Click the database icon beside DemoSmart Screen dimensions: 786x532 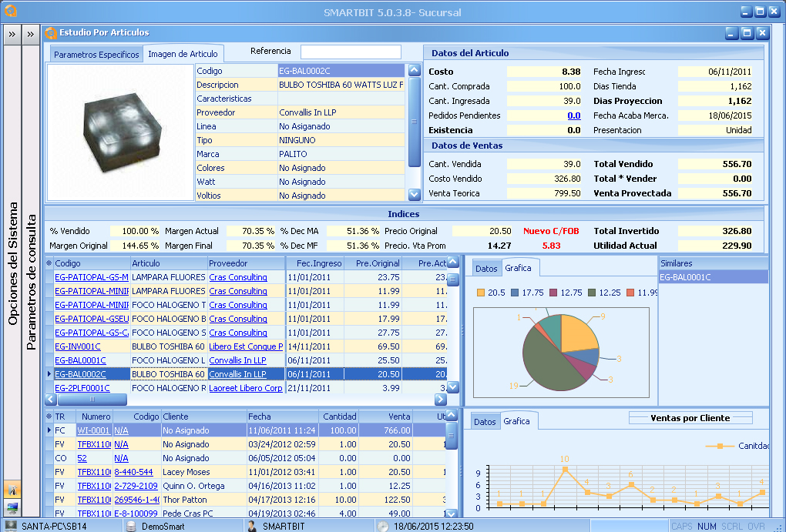(x=133, y=525)
